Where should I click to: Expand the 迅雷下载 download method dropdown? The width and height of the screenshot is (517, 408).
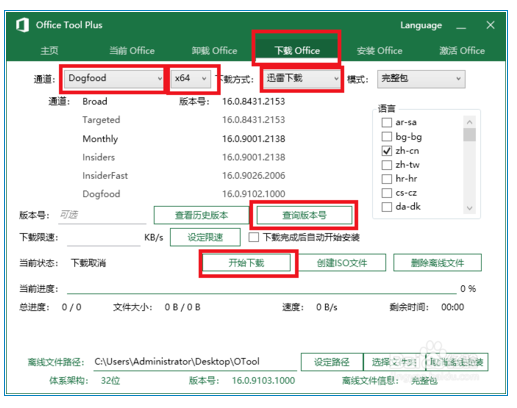pos(301,79)
